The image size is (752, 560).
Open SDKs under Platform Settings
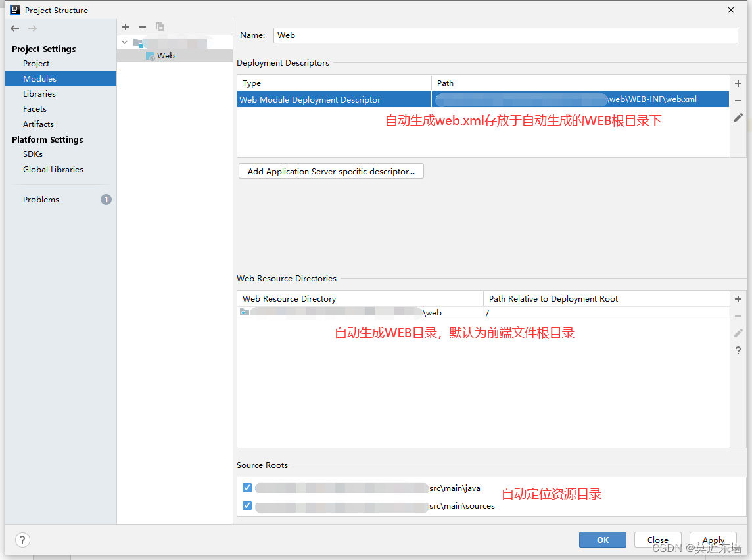33,154
